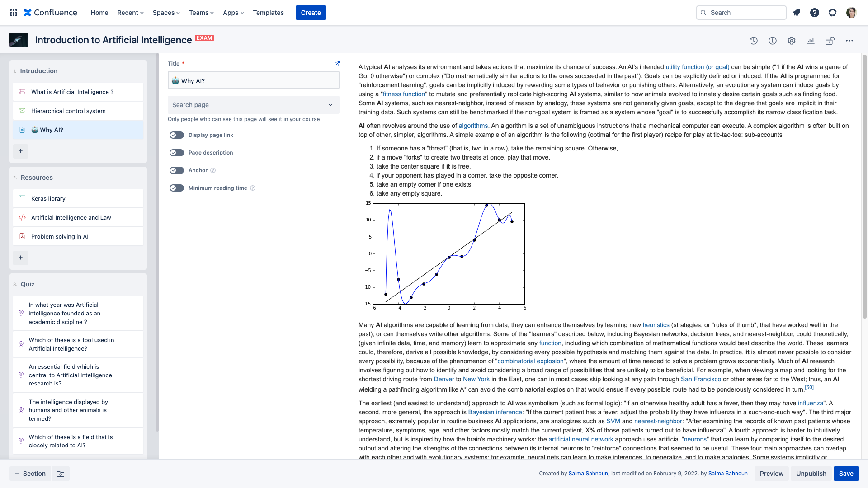Viewport: 868px width, 488px height.
Task: Open the course analytics chart icon
Action: point(811,41)
